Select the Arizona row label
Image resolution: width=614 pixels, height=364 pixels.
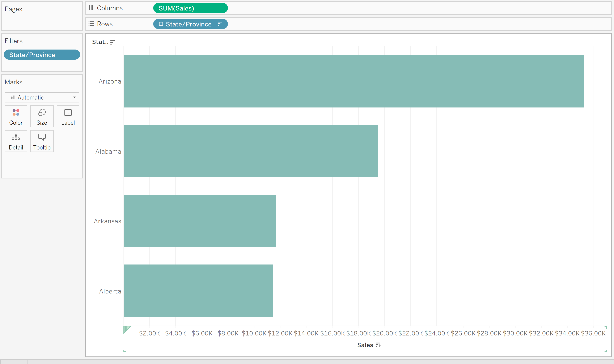coord(110,81)
